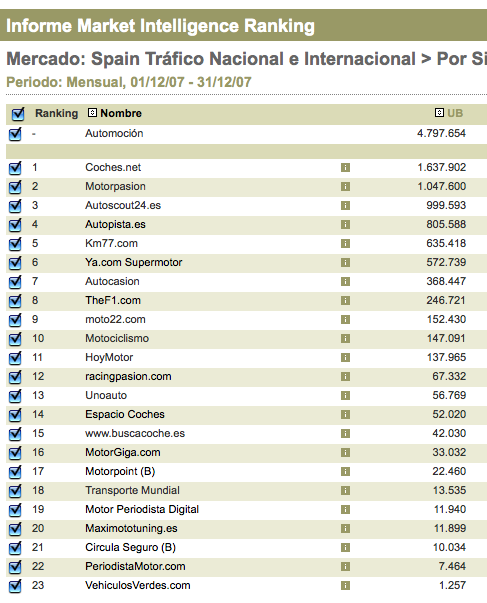Uncheck the MotorGiga.com row checkbox

(15, 453)
